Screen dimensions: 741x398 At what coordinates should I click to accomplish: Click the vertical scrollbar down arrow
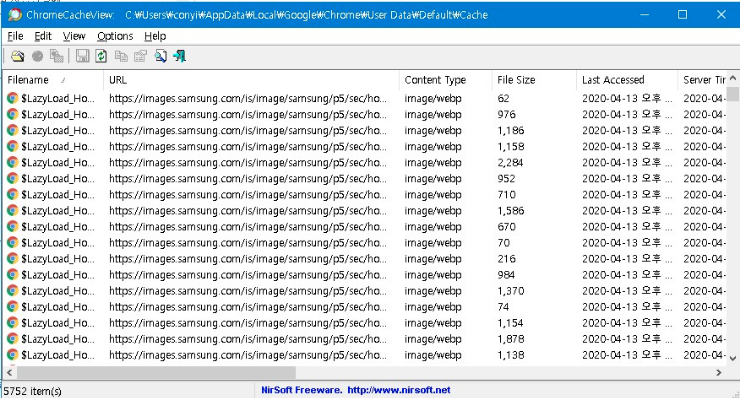733,358
